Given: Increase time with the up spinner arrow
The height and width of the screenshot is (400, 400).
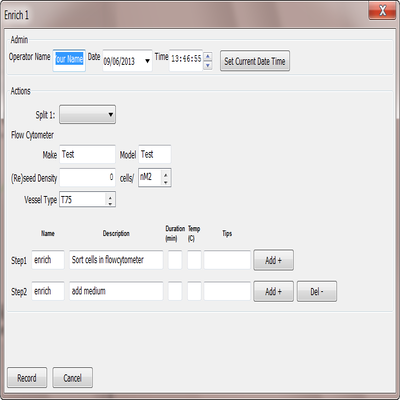Looking at the screenshot, I should tap(208, 56).
